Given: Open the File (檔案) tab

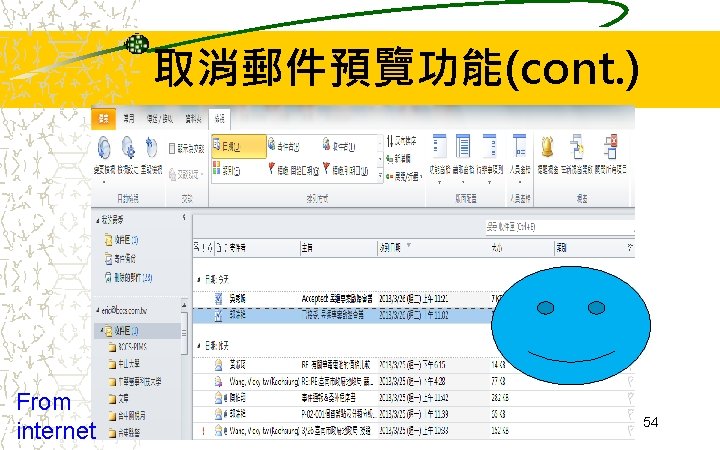Looking at the screenshot, I should coord(104,118).
